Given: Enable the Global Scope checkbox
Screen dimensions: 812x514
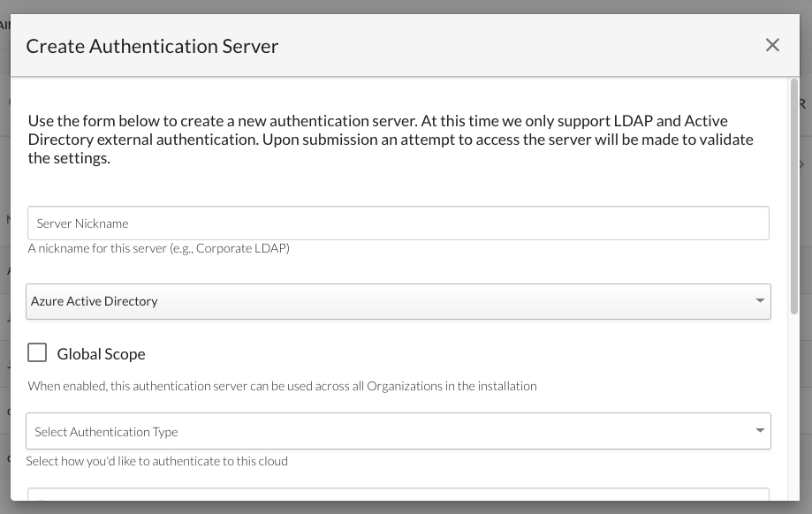Looking at the screenshot, I should point(37,352).
